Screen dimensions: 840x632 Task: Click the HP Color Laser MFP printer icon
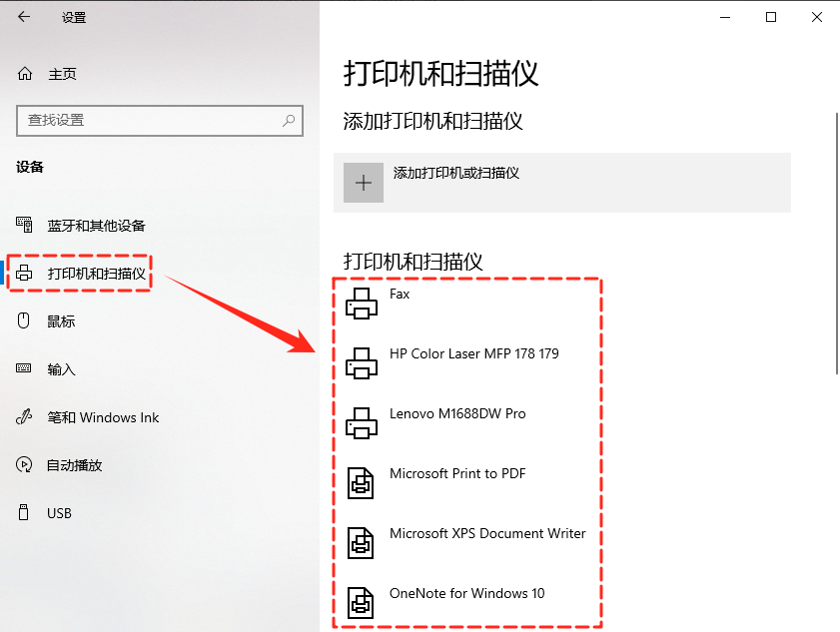pos(362,363)
